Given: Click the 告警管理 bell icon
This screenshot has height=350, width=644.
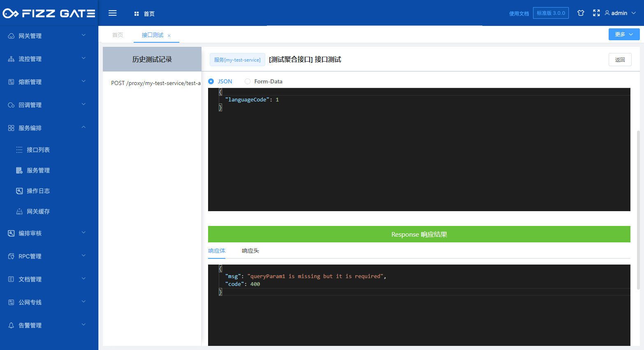Looking at the screenshot, I should click(11, 325).
